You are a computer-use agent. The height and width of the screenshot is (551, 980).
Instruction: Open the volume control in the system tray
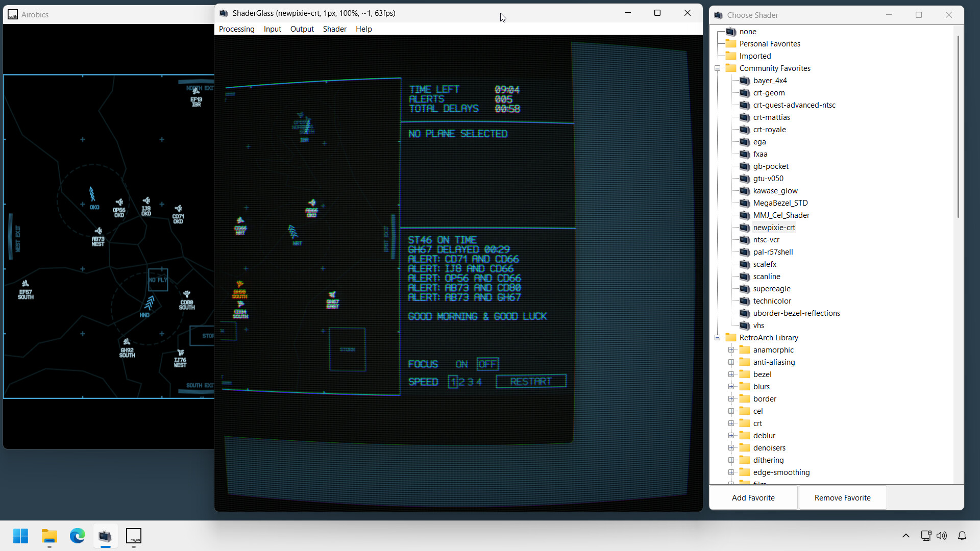[x=942, y=536]
